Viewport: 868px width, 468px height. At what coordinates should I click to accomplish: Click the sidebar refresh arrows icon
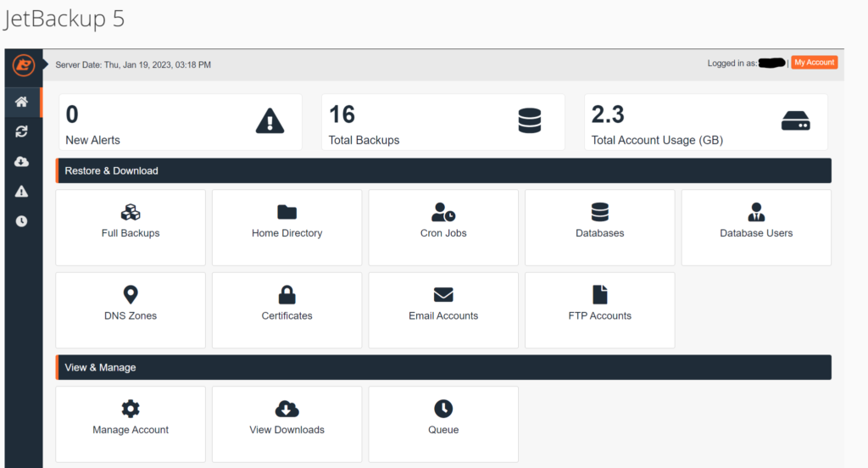click(22, 131)
